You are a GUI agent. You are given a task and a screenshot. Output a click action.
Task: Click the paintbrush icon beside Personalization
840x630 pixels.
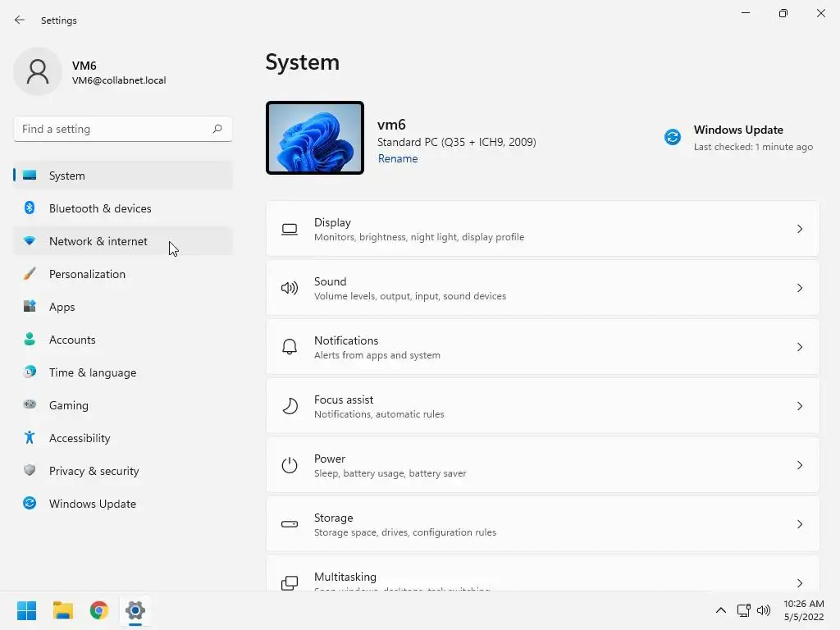click(30, 274)
